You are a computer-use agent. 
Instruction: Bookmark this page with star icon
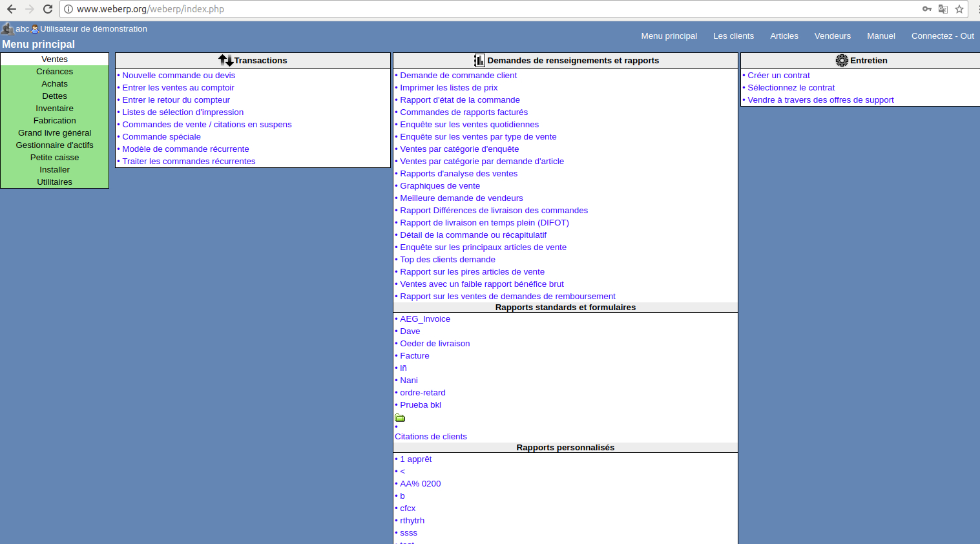[x=959, y=9]
